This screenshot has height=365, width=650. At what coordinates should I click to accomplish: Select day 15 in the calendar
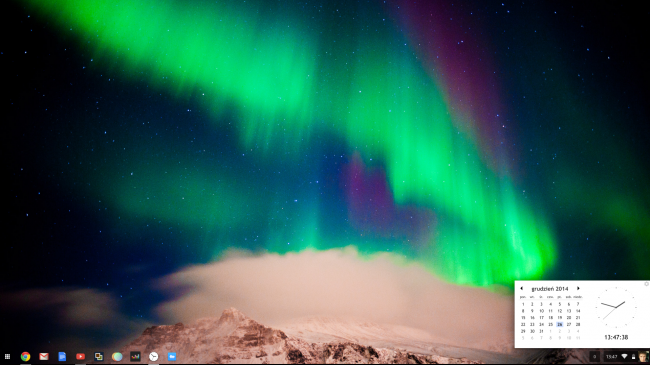(523, 318)
